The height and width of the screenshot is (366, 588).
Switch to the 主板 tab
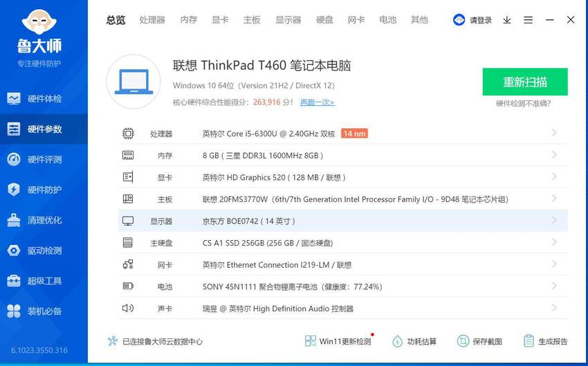pyautogui.click(x=252, y=20)
